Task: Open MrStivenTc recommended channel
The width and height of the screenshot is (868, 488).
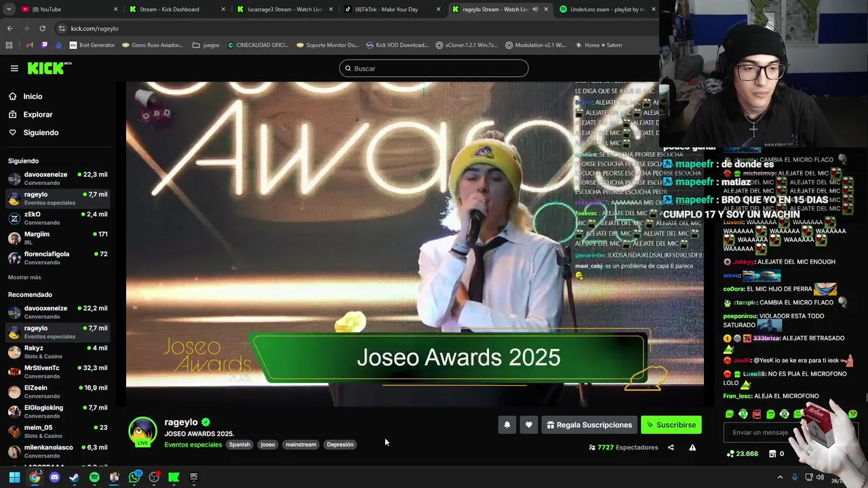Action: click(x=58, y=371)
